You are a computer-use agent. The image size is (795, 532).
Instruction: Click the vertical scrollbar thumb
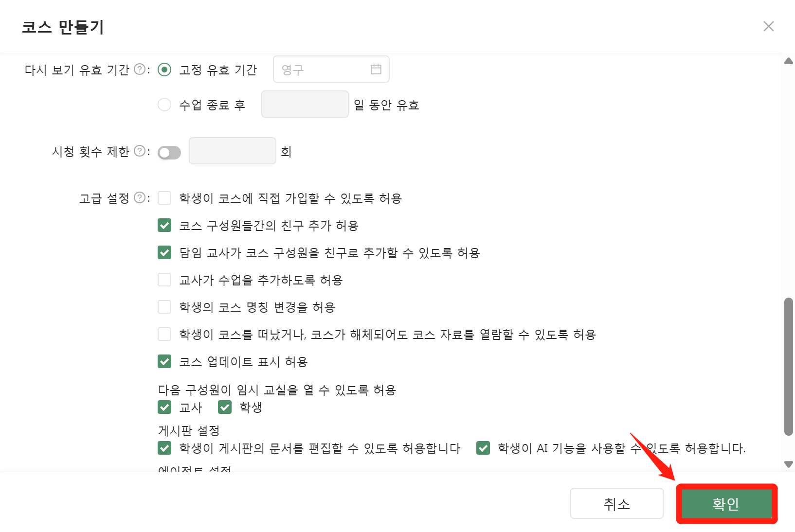(x=789, y=367)
